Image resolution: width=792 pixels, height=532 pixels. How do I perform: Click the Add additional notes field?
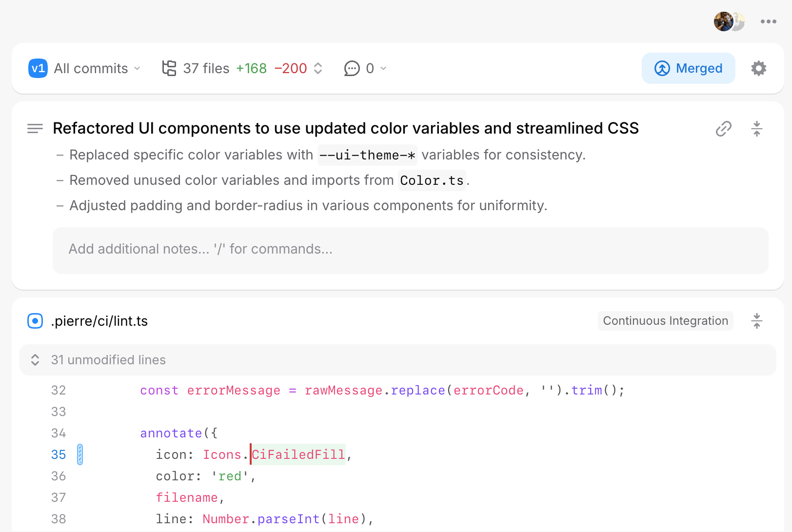pyautogui.click(x=410, y=250)
